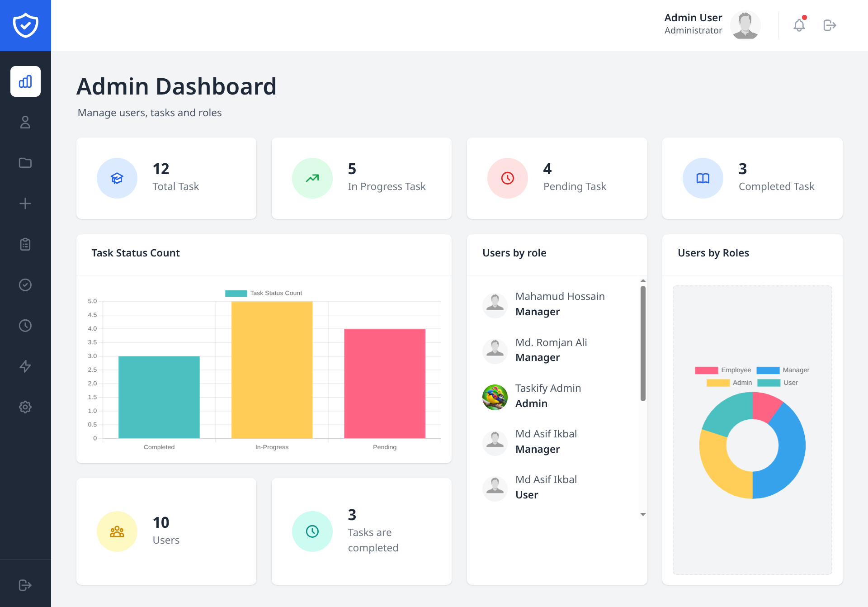
Task: Open the projects folder icon in sidebar
Action: [x=25, y=163]
